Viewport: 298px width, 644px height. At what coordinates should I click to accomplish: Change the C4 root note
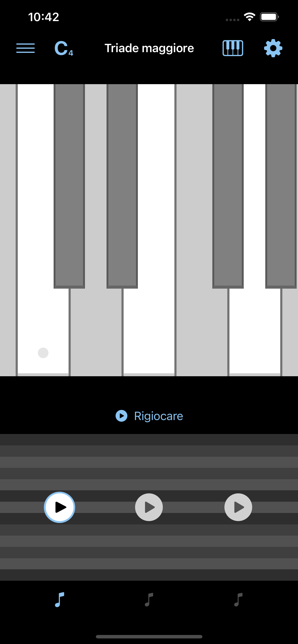(x=64, y=48)
